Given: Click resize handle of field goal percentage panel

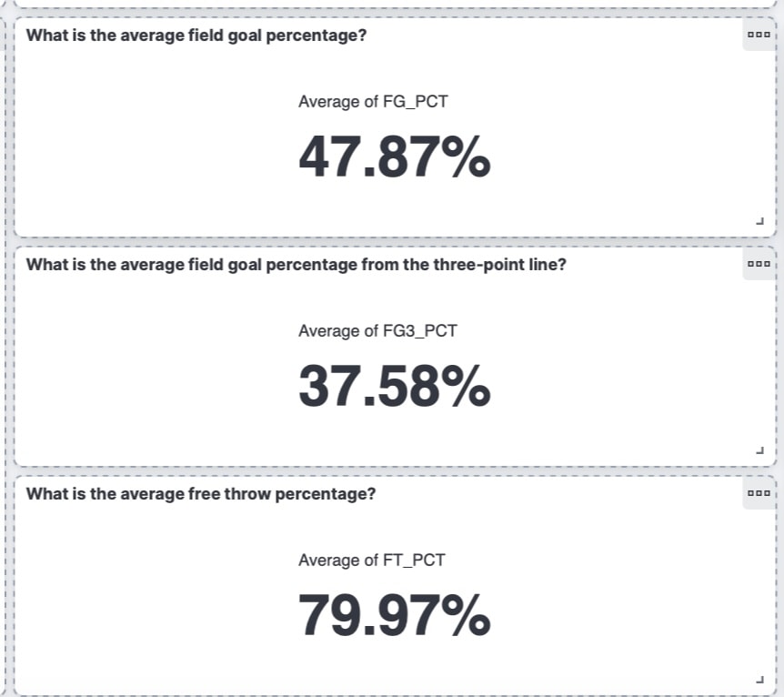Looking at the screenshot, I should pos(760,221).
